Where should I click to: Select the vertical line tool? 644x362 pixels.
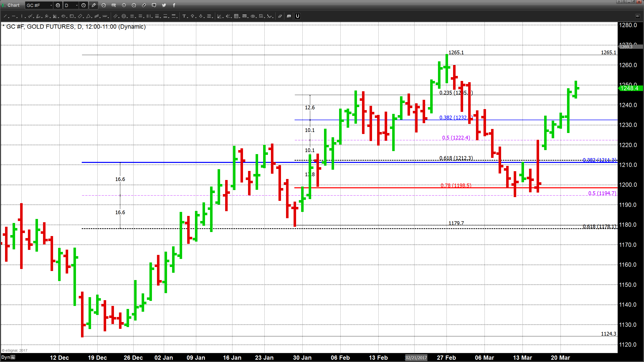pyautogui.click(x=22, y=16)
